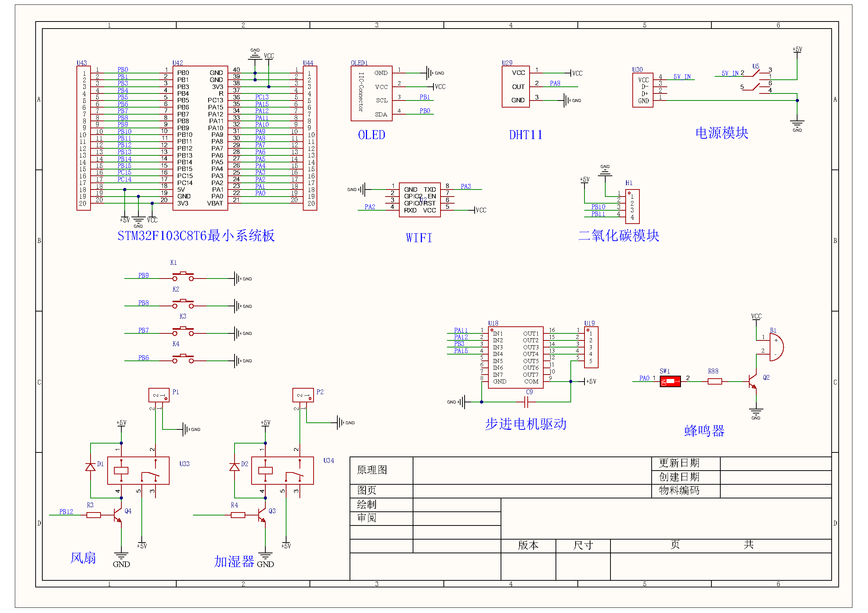Click the 物料编码 title block cell
This screenshot has width=868, height=613.
686,491
